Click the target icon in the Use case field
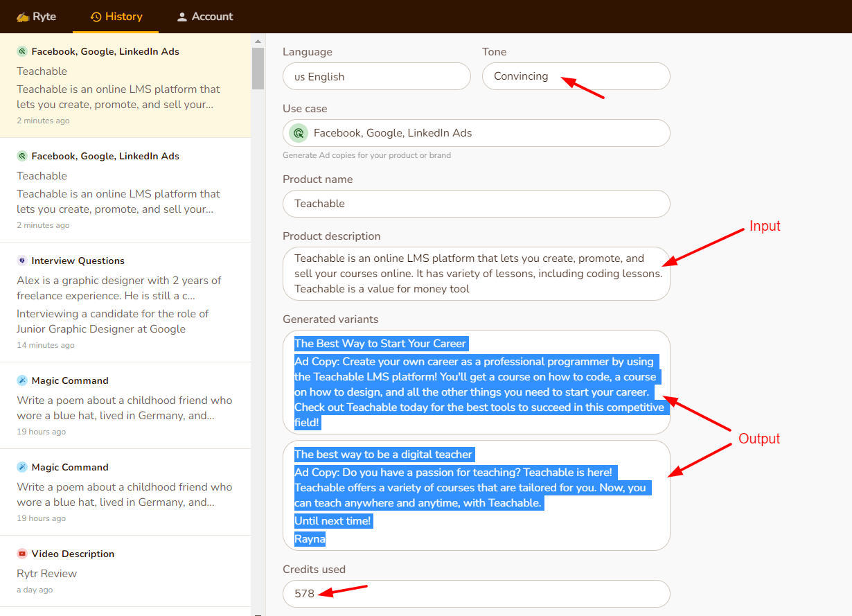Image resolution: width=852 pixels, height=616 pixels. [x=299, y=133]
